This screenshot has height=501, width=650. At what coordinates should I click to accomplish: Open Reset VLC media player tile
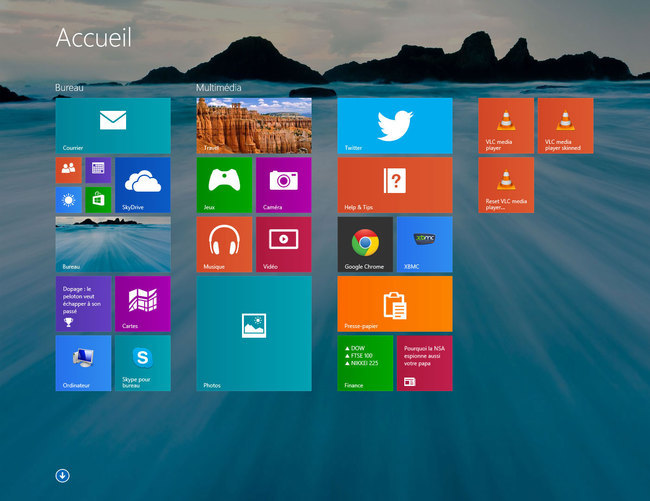pos(506,185)
